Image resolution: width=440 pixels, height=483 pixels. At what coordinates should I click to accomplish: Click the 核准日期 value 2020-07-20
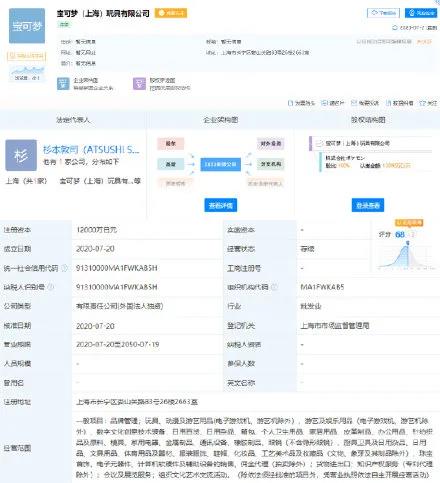click(x=95, y=326)
